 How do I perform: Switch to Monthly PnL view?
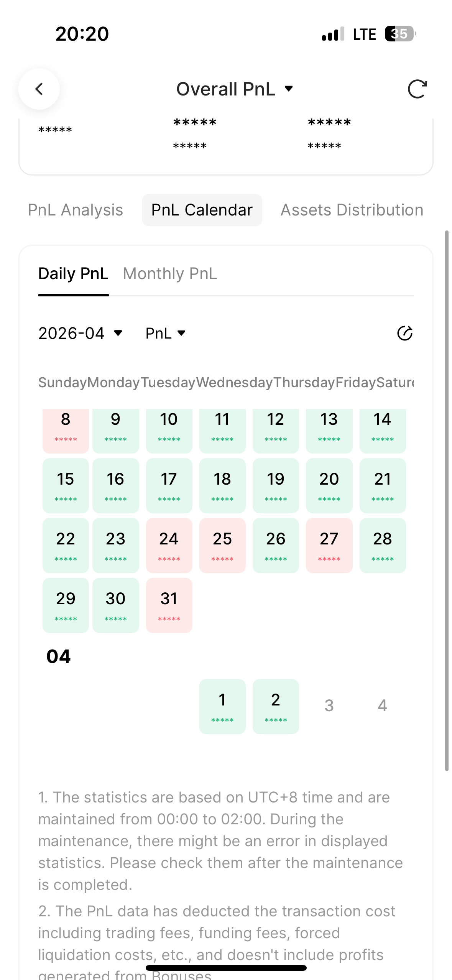tap(170, 274)
